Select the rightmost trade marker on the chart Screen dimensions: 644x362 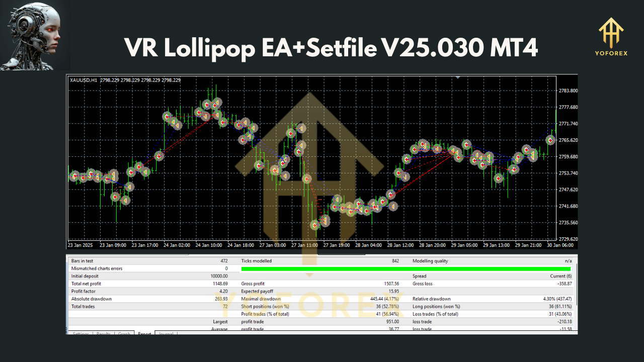click(551, 141)
